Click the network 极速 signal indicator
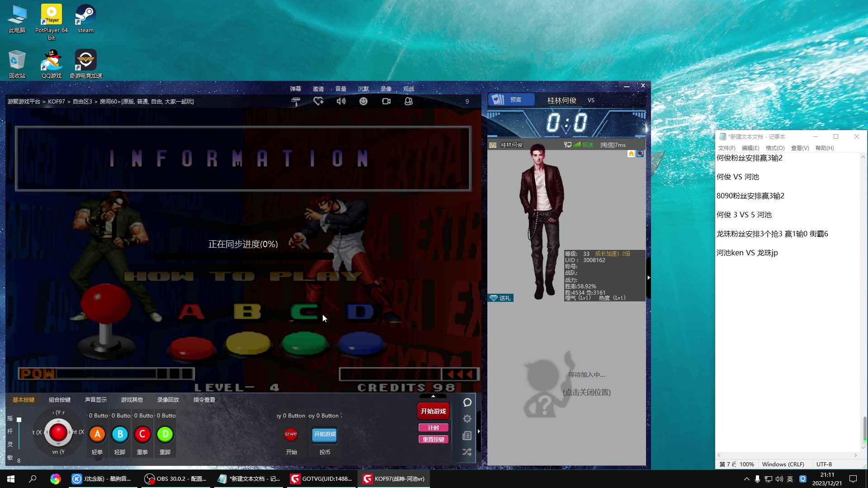This screenshot has width=868, height=488. click(x=583, y=145)
